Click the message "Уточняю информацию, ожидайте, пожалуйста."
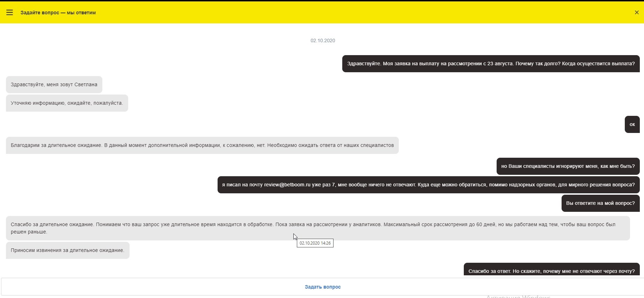The width and height of the screenshot is (644, 298). 67,103
